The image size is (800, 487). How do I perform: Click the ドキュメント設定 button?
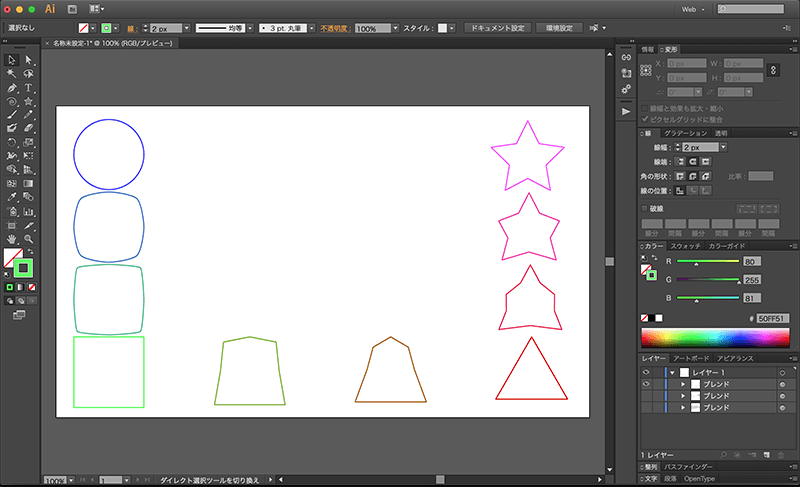coord(497,28)
